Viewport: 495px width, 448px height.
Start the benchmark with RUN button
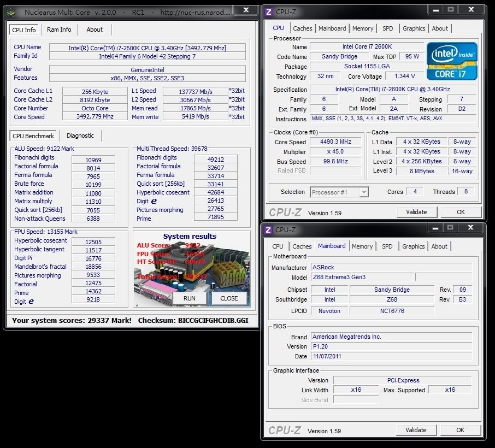point(190,298)
